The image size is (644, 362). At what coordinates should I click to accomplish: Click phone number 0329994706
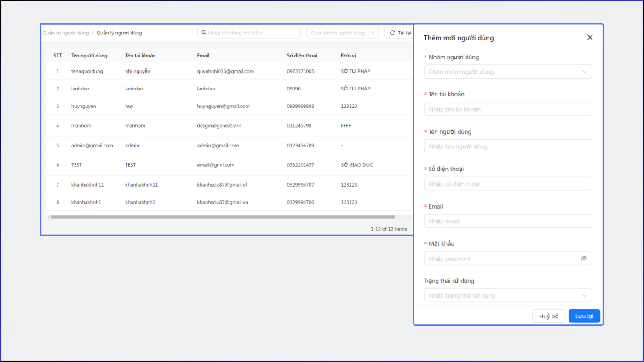(300, 202)
